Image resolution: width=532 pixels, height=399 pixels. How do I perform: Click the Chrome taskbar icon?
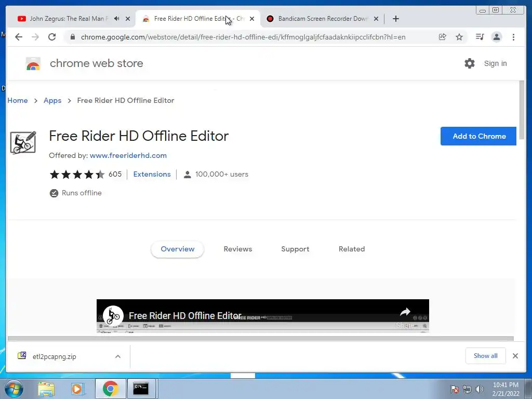110,389
